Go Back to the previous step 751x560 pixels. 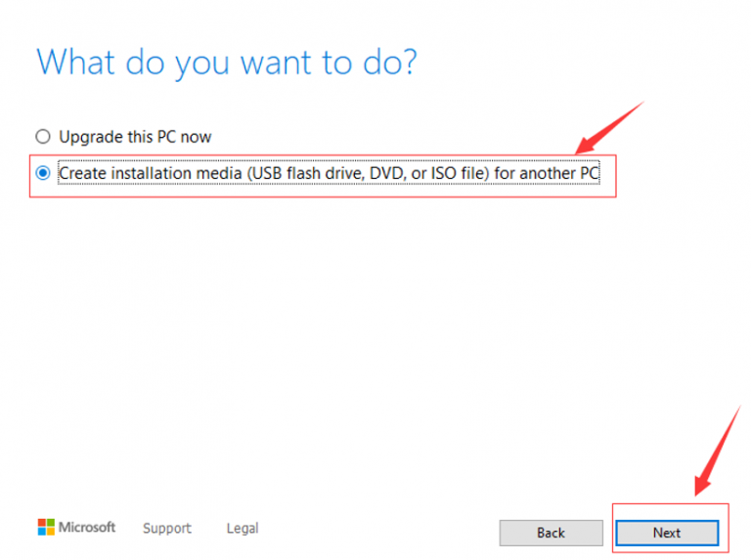click(x=551, y=533)
